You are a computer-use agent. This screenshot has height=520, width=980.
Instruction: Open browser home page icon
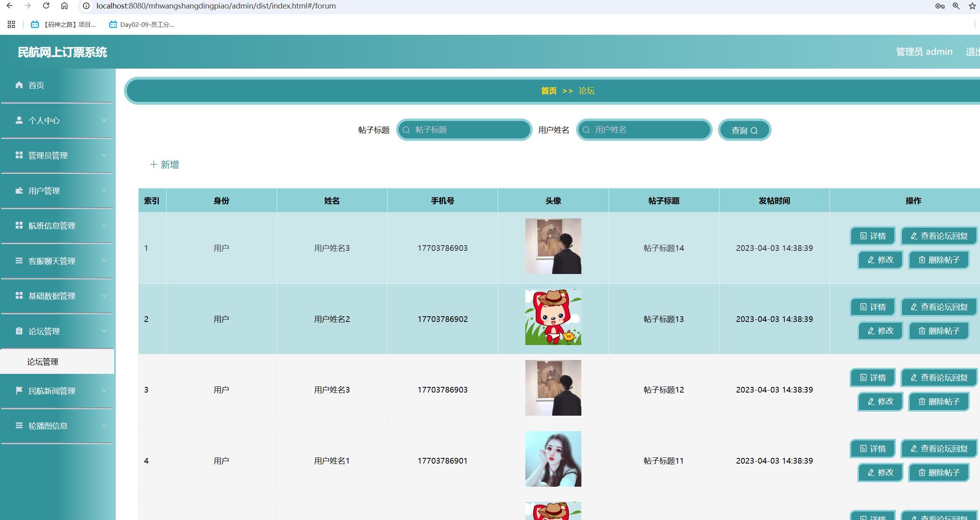coord(64,6)
